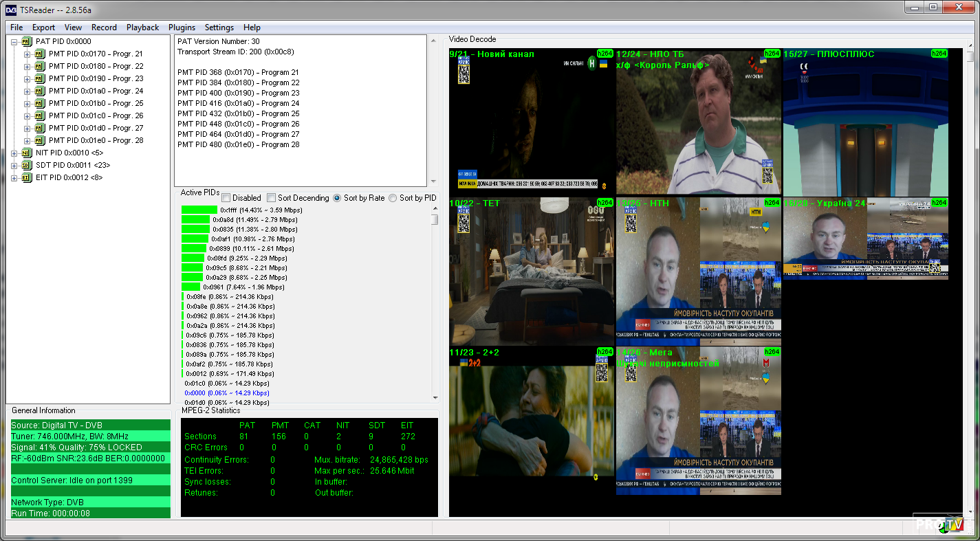Screen dimensions: 980x541
Task: Expand the NIT PID 0x0010 tree node
Action: [15, 153]
